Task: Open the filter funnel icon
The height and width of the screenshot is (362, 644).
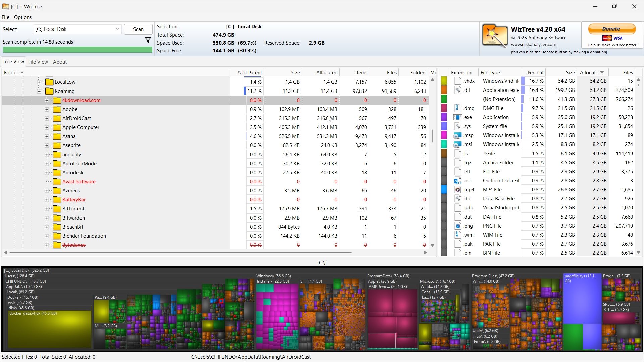Action: 148,40
